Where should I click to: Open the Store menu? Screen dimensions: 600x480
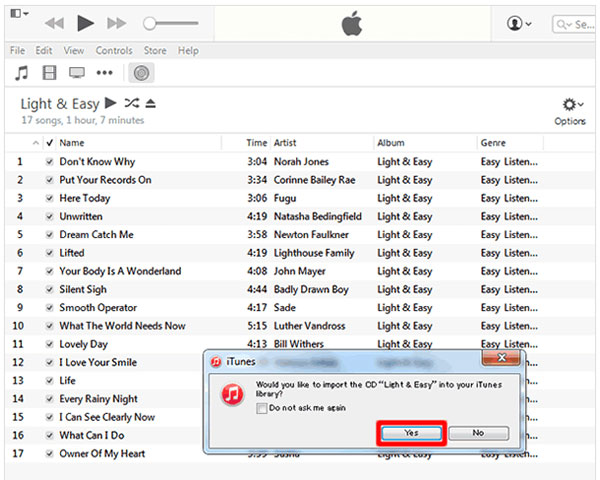pos(155,51)
